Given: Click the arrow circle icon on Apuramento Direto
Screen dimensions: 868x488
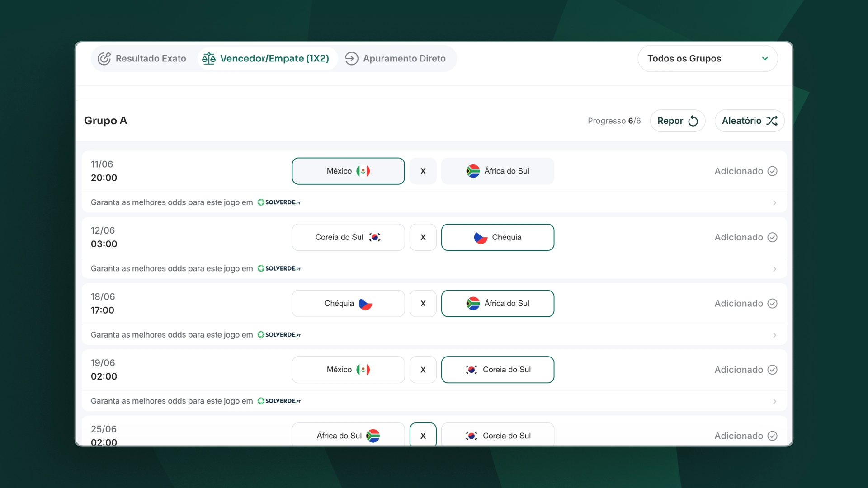Looking at the screenshot, I should coord(352,59).
